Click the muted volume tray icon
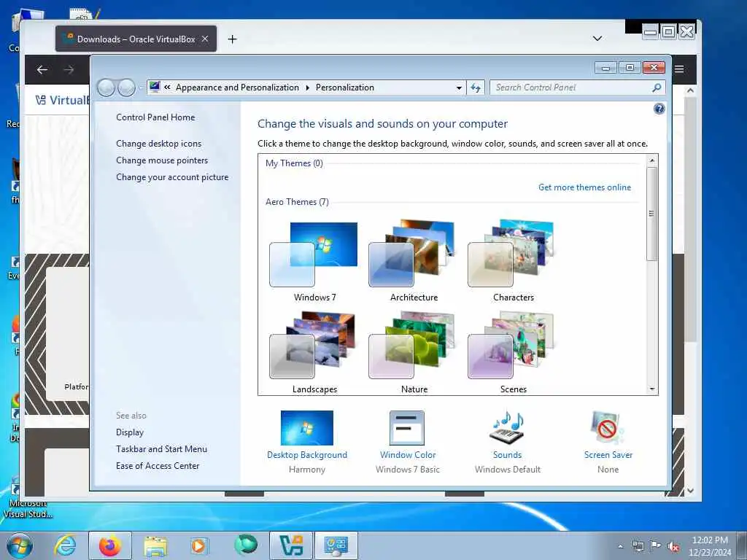747x560 pixels. pyautogui.click(x=673, y=547)
